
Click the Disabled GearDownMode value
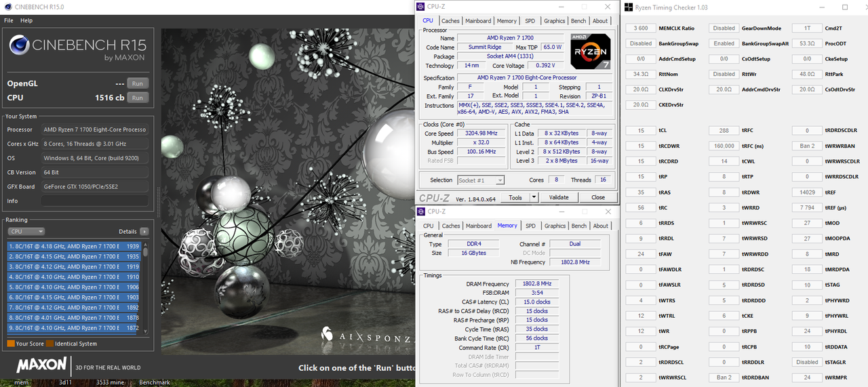coord(724,28)
